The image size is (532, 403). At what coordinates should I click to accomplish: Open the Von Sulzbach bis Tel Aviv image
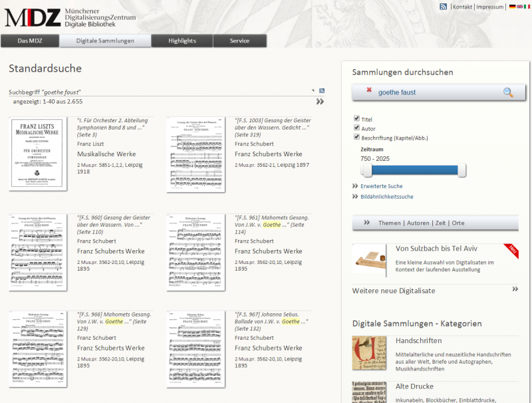[x=369, y=261]
